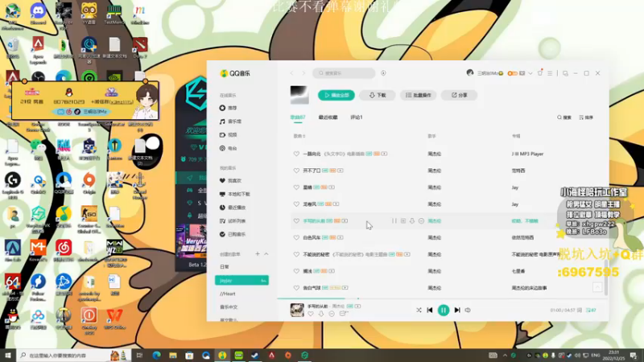
Task: Open the main menu hamburger icon
Action: (x=550, y=73)
